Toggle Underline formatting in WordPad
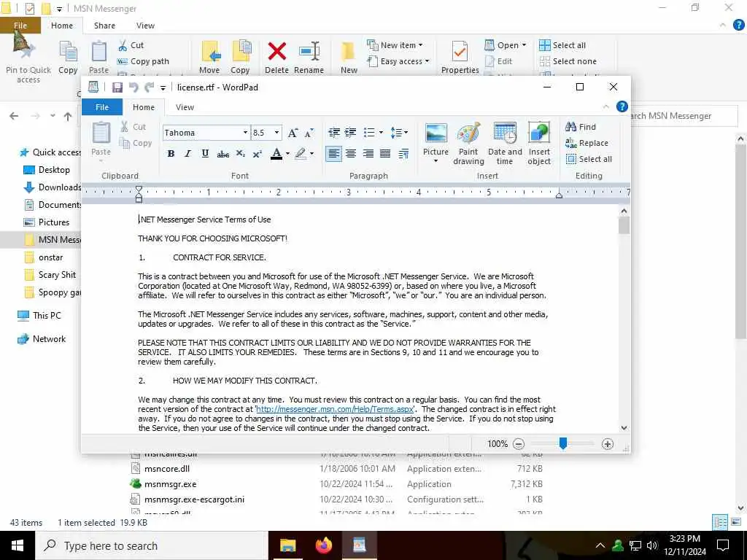747x560 pixels. [205, 153]
